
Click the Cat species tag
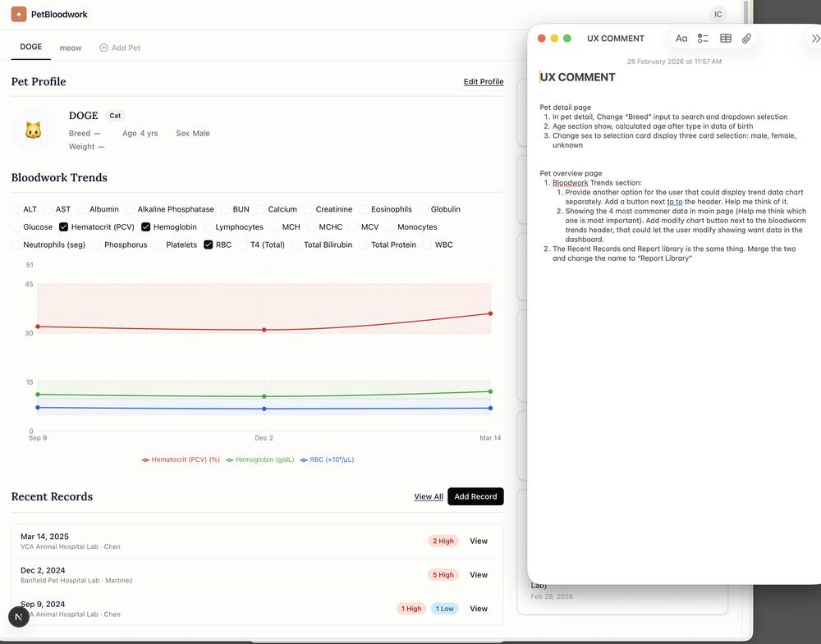click(115, 116)
